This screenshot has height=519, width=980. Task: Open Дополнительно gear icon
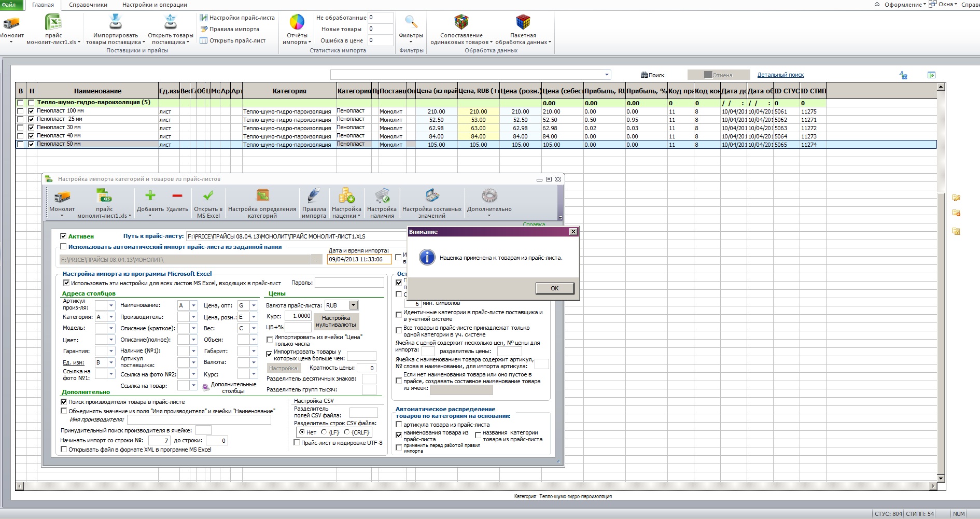(x=489, y=195)
